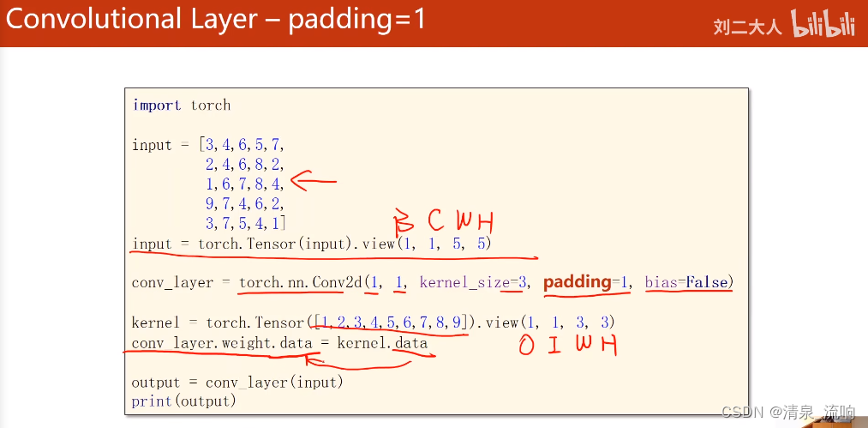Click the "kernel_size=3" argument

(x=472, y=283)
